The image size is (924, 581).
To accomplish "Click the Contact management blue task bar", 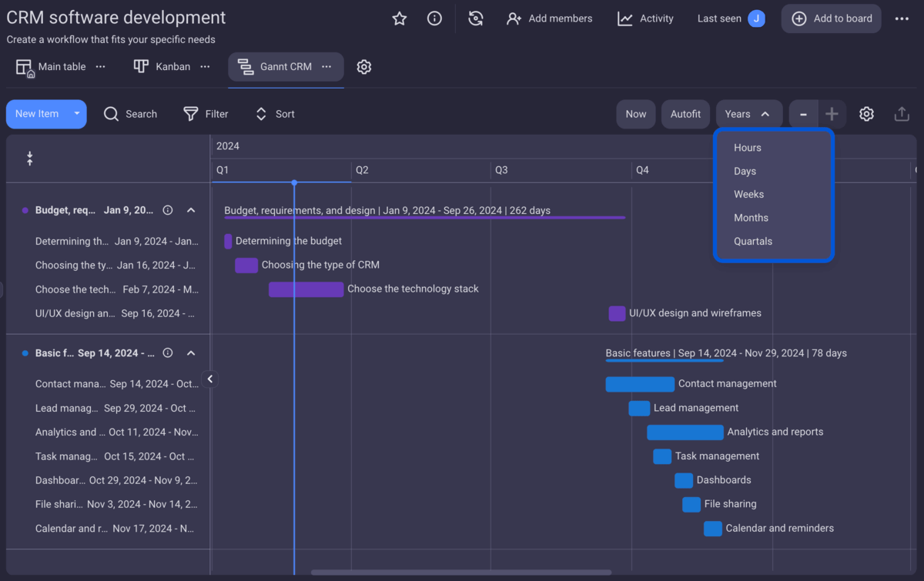I will pyautogui.click(x=639, y=384).
